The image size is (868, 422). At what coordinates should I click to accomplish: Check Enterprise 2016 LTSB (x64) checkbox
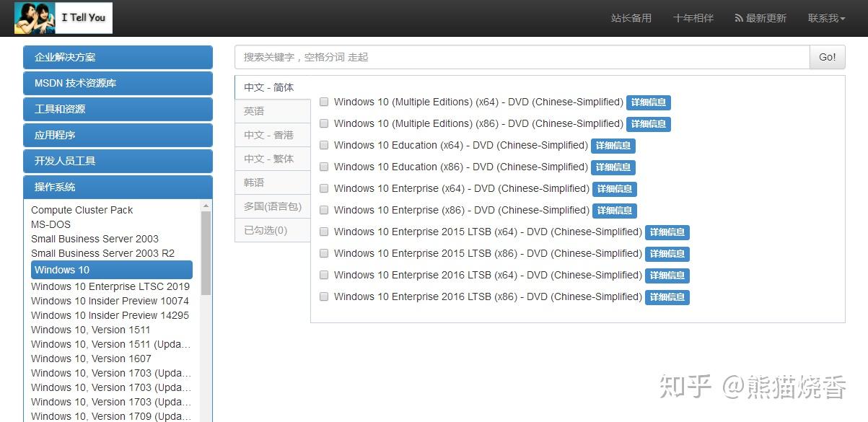tap(324, 275)
